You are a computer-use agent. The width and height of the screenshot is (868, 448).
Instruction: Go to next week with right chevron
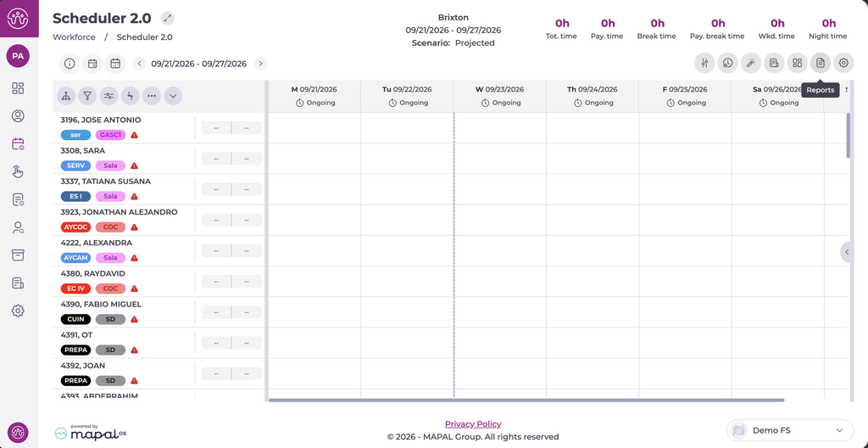tap(260, 64)
